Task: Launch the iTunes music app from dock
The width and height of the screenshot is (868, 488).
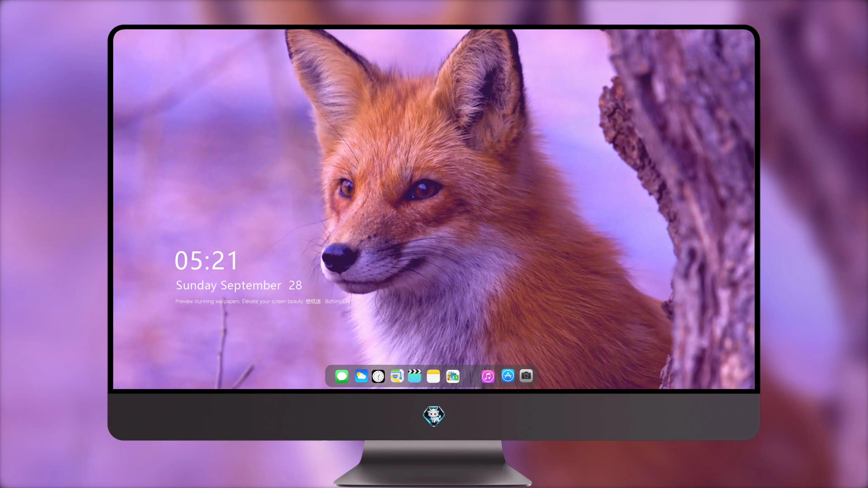Action: click(x=488, y=376)
